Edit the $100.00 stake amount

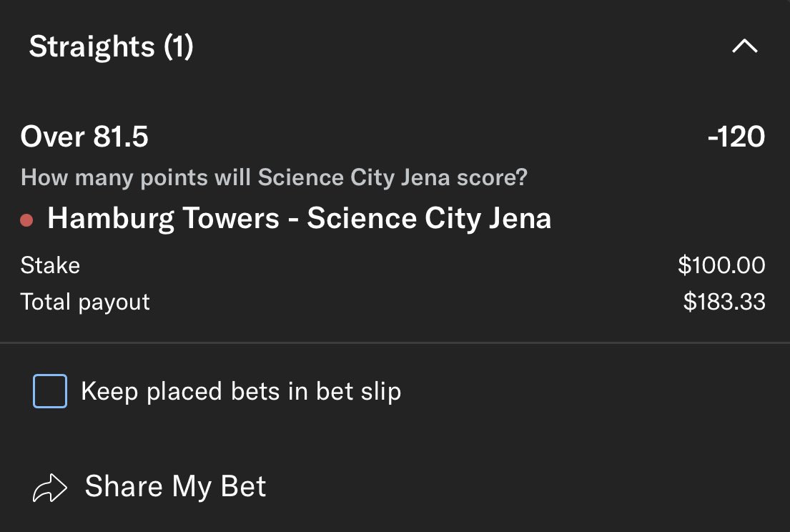click(x=721, y=265)
